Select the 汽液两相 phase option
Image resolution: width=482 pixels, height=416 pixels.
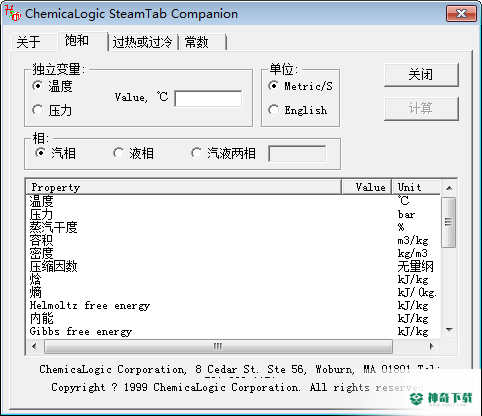tap(223, 153)
